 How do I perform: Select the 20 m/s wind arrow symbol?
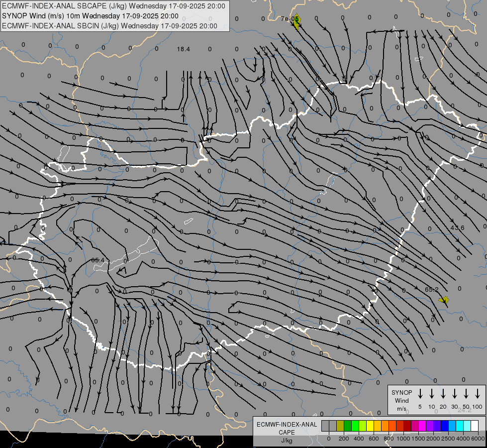(x=443, y=394)
